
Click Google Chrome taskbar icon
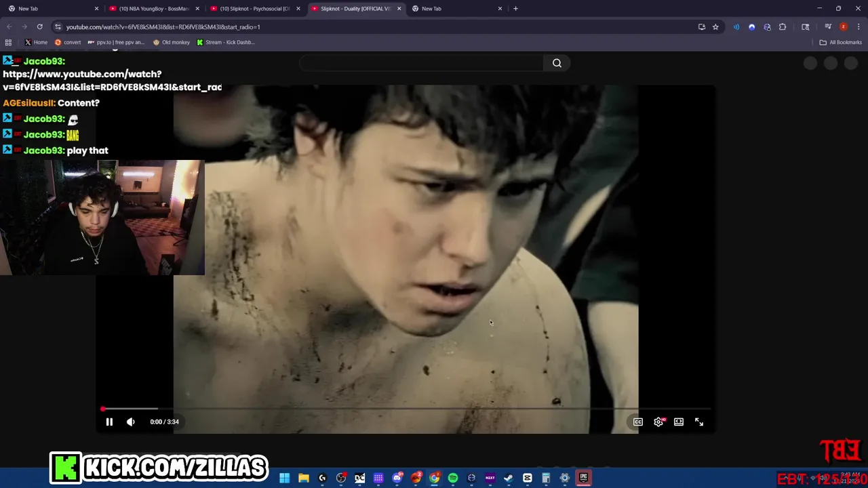coord(435,479)
